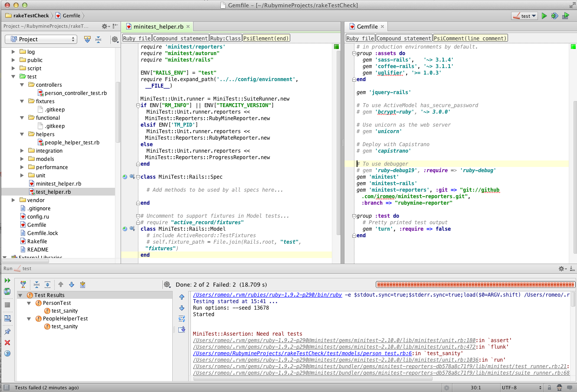Collapse the Test Results root node
This screenshot has height=392, width=577.
(20, 295)
